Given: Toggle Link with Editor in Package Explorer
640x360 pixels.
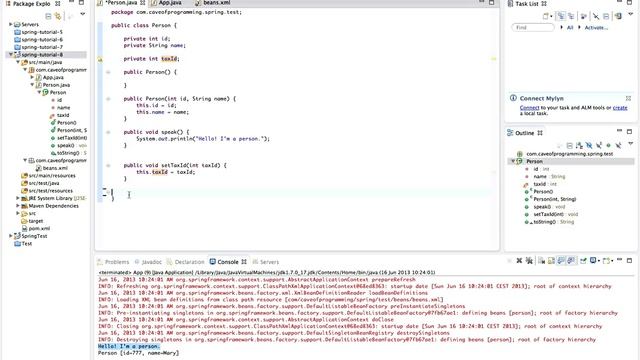Looking at the screenshot, I should click(58, 16).
